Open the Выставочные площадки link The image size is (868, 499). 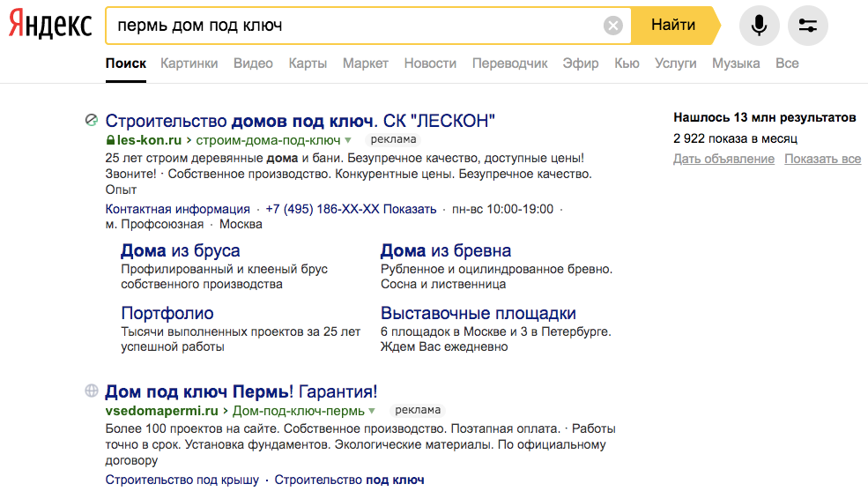[x=479, y=313]
